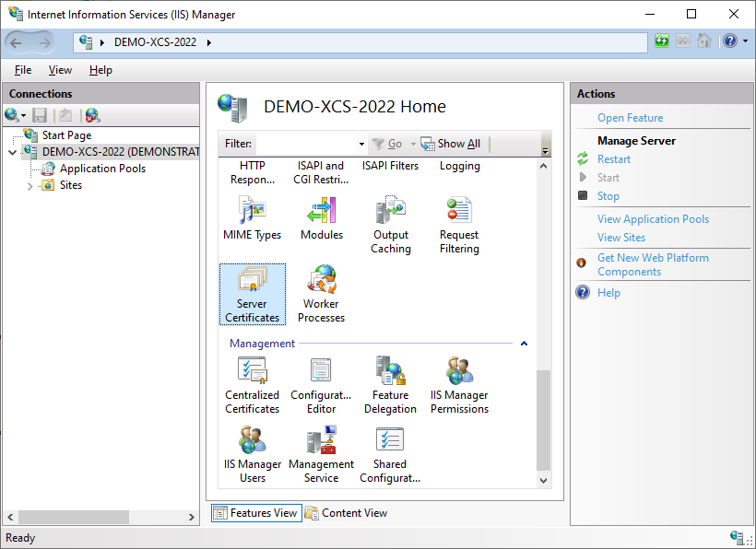The image size is (756, 549).
Task: Click the Save connections toolbar icon
Action: pyautogui.click(x=40, y=115)
